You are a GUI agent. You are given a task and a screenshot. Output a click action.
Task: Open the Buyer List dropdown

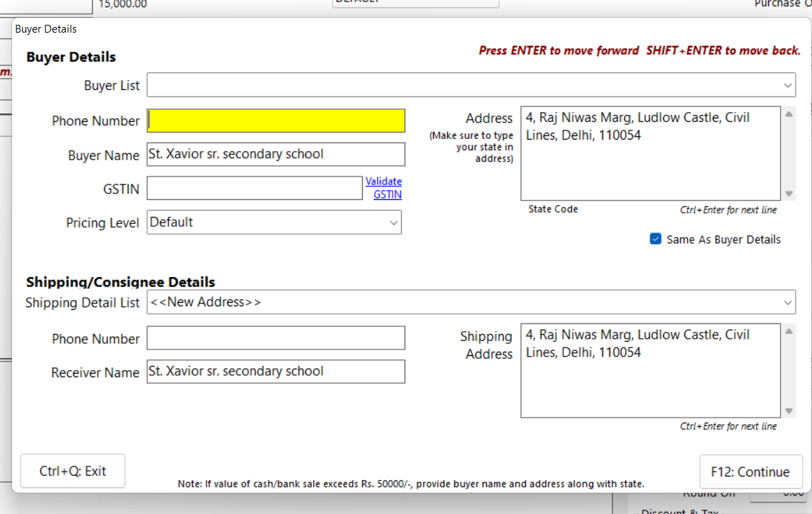coord(471,85)
